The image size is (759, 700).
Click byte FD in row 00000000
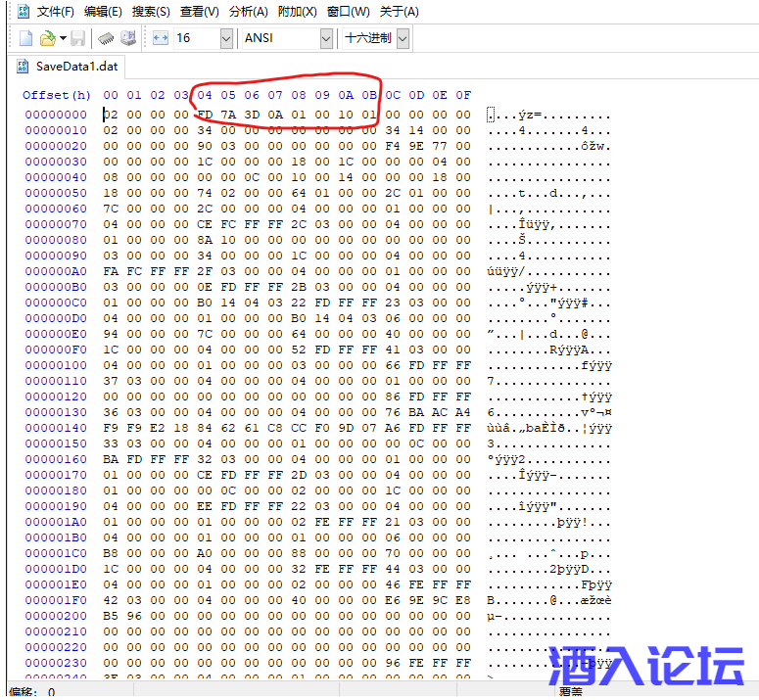point(205,115)
